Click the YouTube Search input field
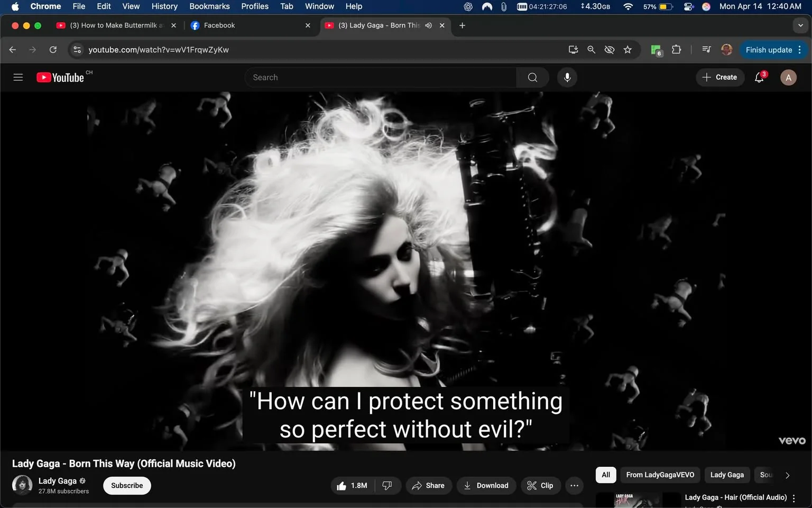The image size is (812, 508). [381, 77]
